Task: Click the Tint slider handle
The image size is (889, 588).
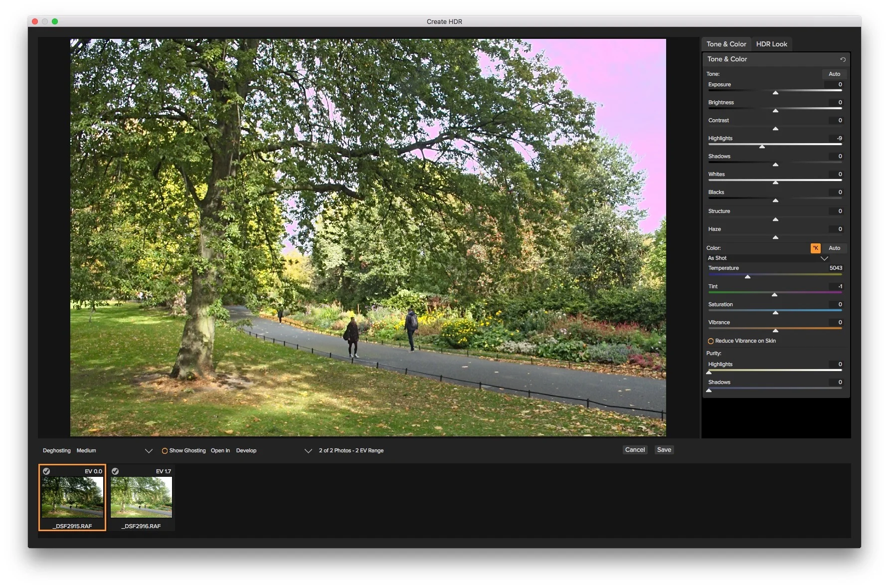Action: [x=774, y=294]
